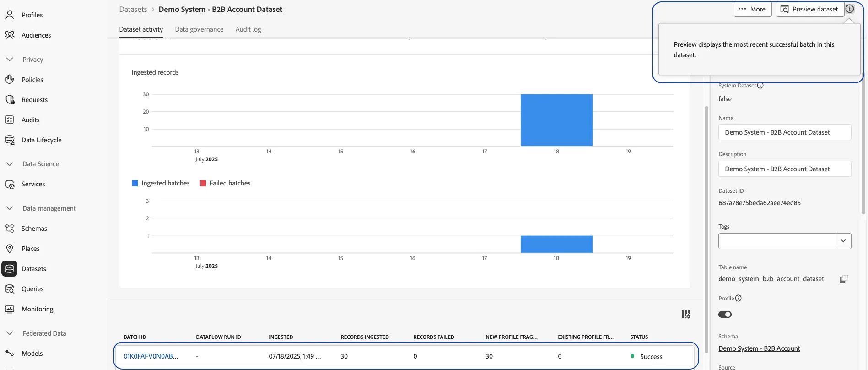Open the Demo System - B2B Account schema link
Screen dimensions: 868x370
pyautogui.click(x=759, y=348)
